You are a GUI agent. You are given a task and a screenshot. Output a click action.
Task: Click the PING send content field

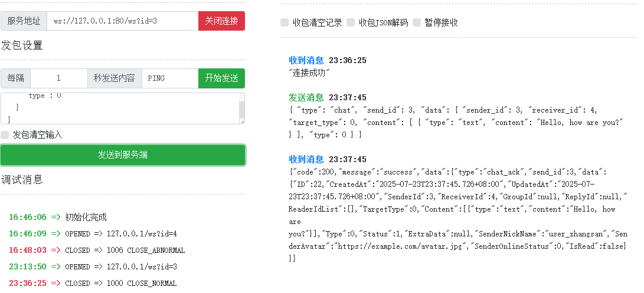tap(170, 78)
